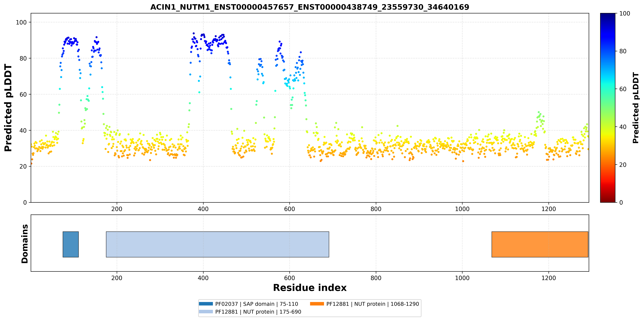Image resolution: width=644 pixels, height=321 pixels.
Task: Click the plot title ACIN1_NUTM1 text
Action: coord(310,7)
